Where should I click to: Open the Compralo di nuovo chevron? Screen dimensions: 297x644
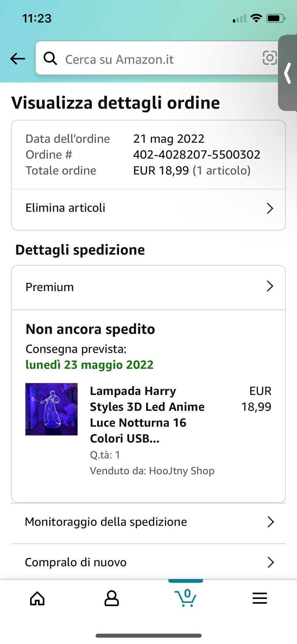pos(271,562)
